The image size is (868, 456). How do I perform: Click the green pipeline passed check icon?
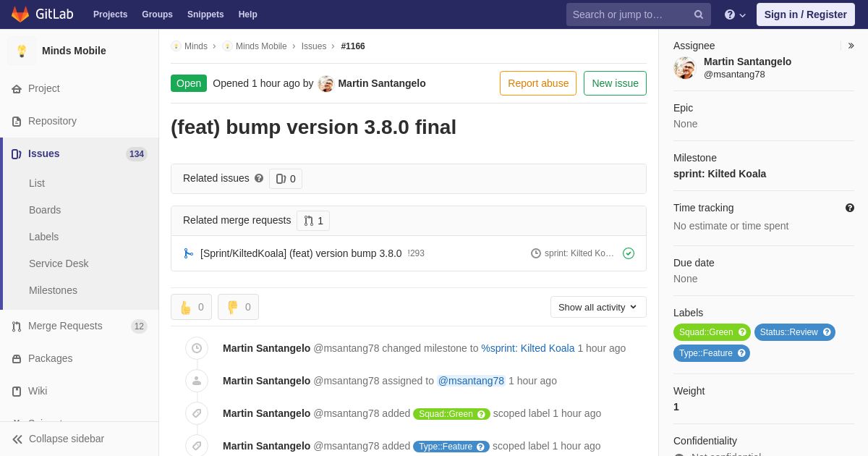(x=629, y=253)
